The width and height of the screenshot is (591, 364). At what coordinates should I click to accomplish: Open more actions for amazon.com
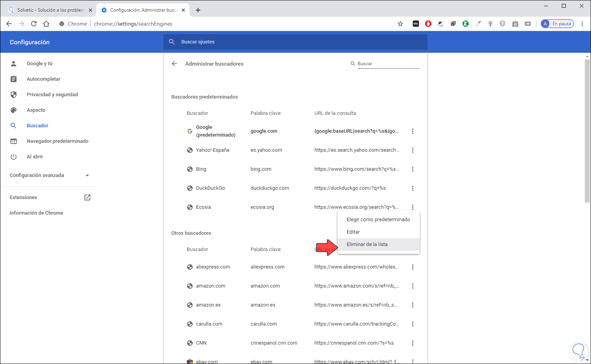(413, 286)
